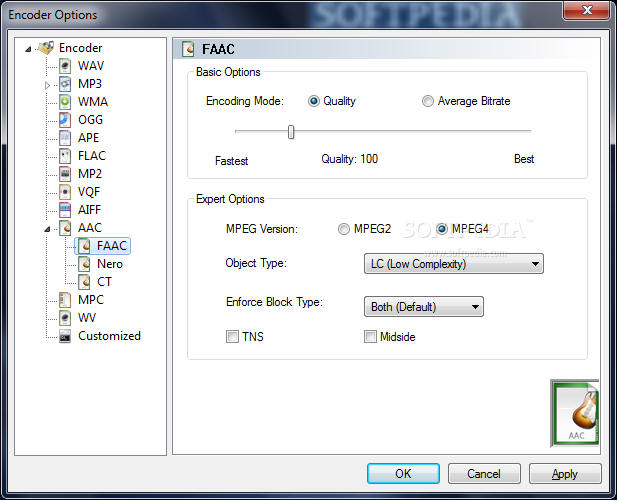The width and height of the screenshot is (617, 500).
Task: Select Nero under AAC
Action: pyautogui.click(x=110, y=264)
